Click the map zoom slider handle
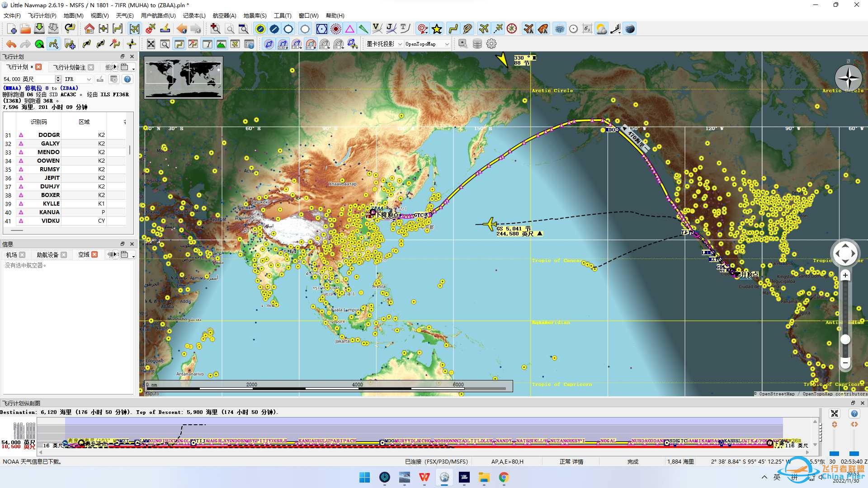 click(845, 339)
